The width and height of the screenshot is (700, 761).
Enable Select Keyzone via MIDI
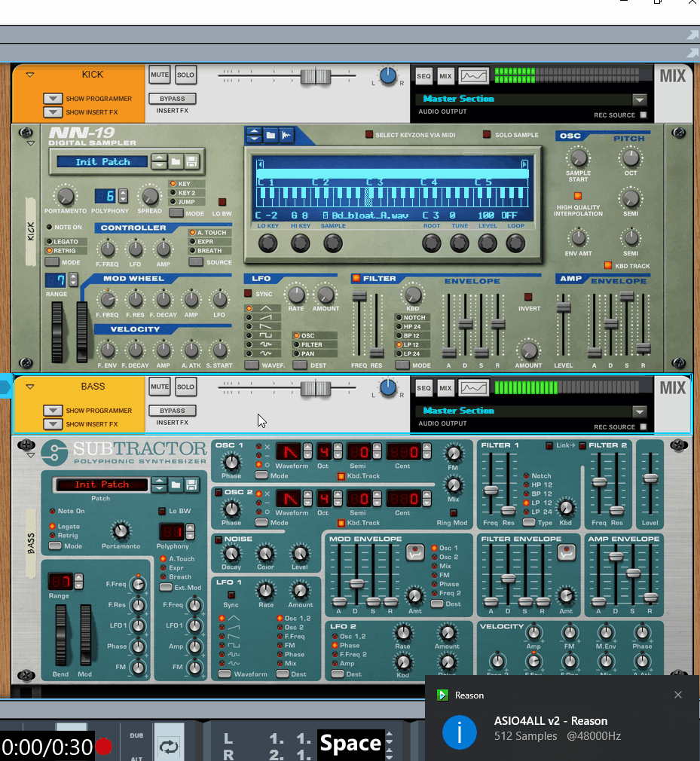pos(369,134)
